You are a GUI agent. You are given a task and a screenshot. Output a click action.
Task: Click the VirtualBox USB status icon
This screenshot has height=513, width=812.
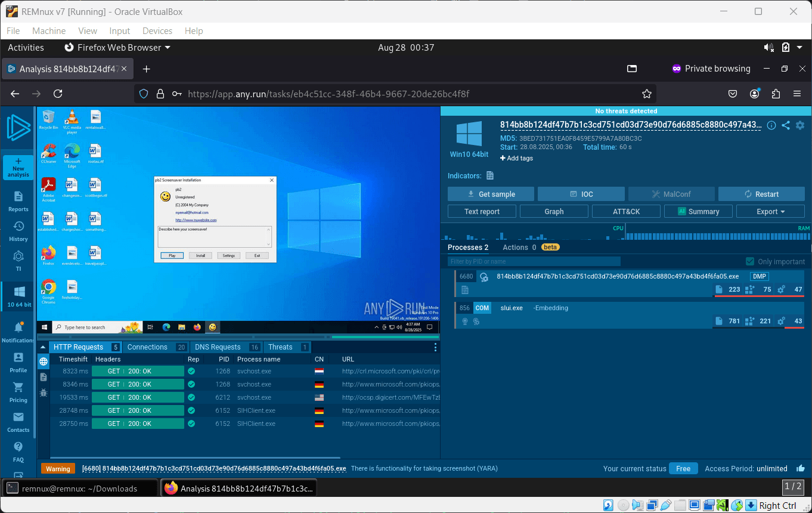point(666,505)
